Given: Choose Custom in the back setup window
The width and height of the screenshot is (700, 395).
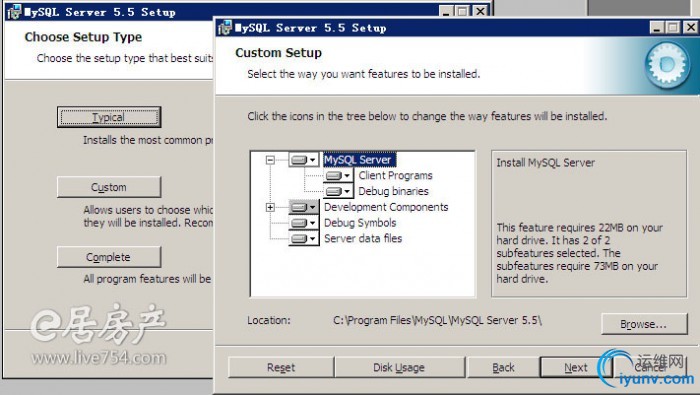Looking at the screenshot, I should tap(109, 187).
